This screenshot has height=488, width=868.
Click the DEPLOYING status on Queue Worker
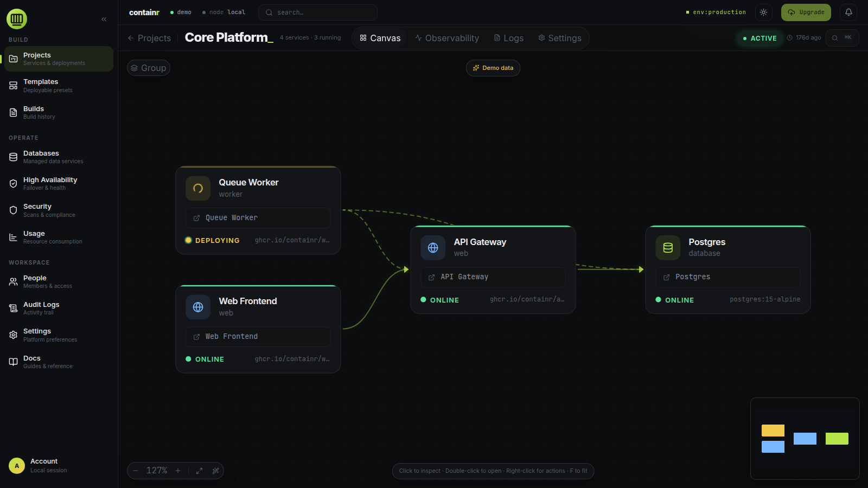[x=212, y=240]
